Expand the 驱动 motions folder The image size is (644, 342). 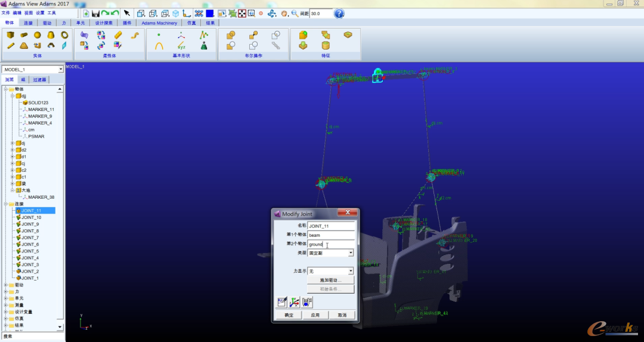[6, 285]
